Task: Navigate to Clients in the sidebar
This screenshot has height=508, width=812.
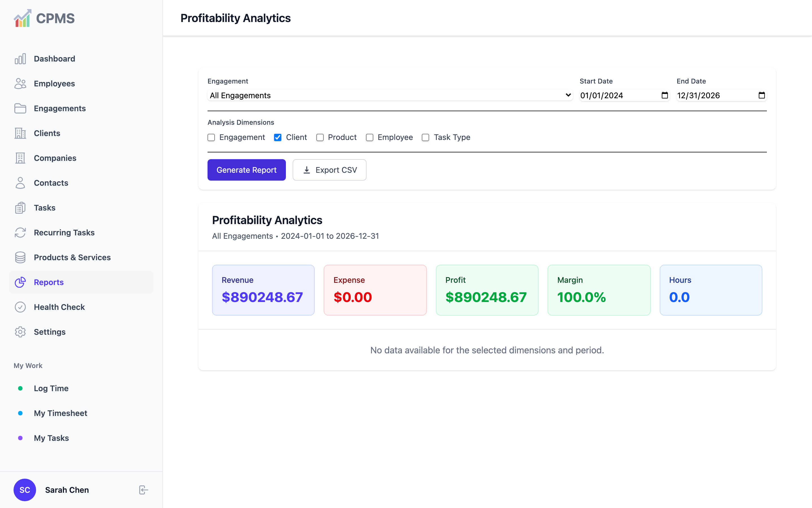Action: [81, 133]
